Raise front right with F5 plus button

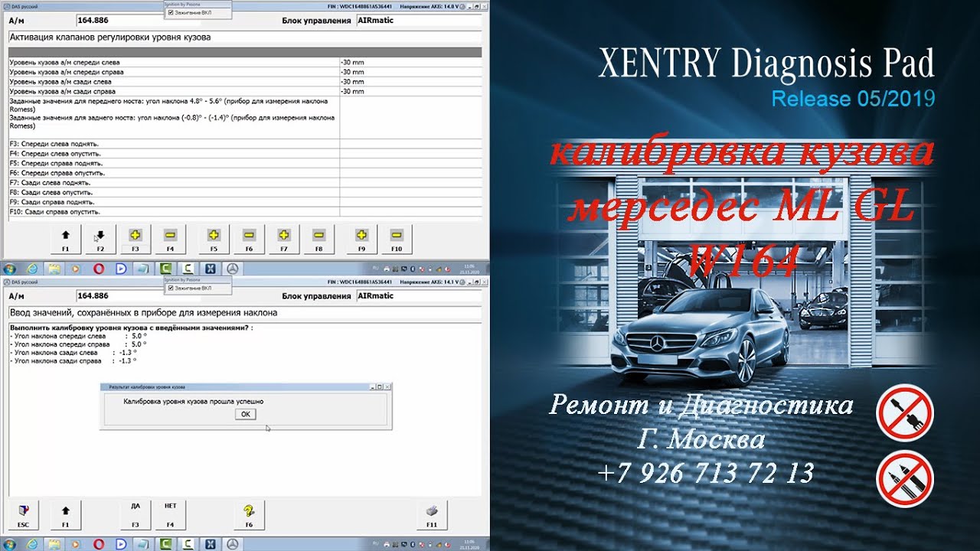click(214, 240)
